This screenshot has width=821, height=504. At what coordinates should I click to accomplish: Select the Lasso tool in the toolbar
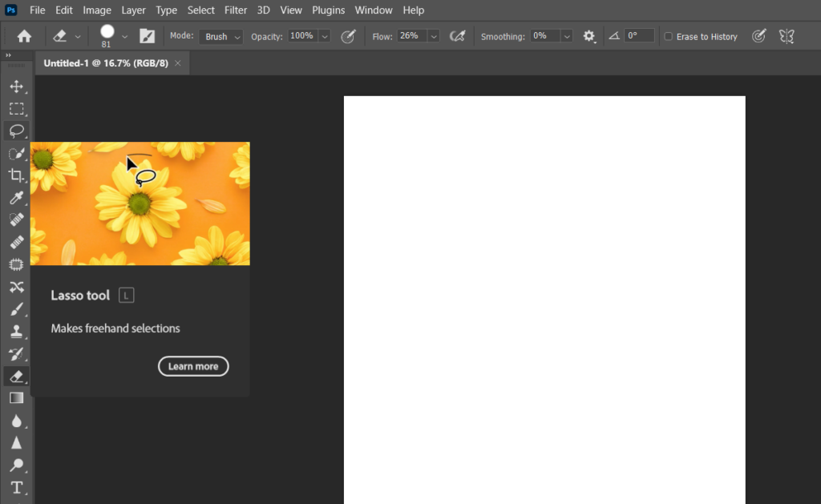[16, 131]
